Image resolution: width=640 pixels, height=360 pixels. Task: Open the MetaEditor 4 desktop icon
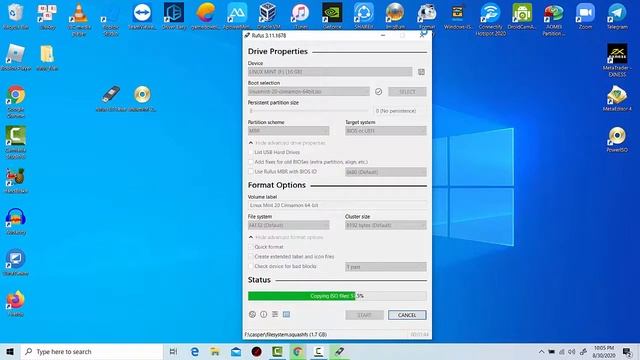[x=617, y=98]
